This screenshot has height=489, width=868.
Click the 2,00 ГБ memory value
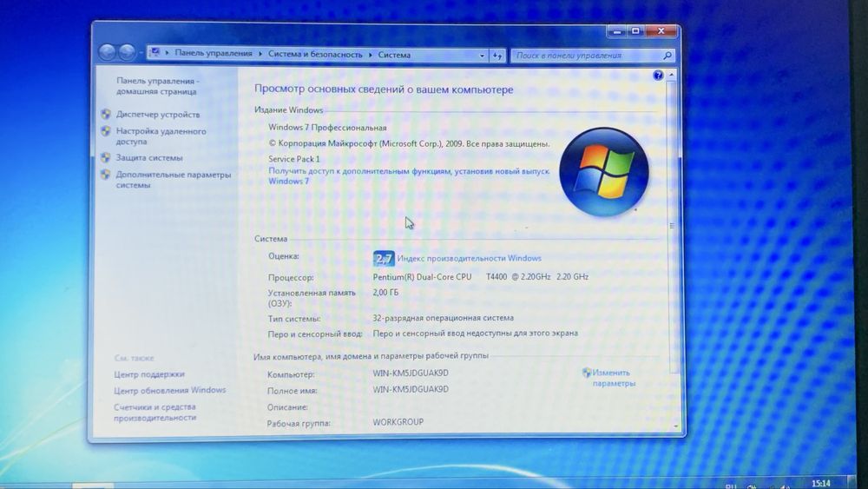tap(385, 293)
